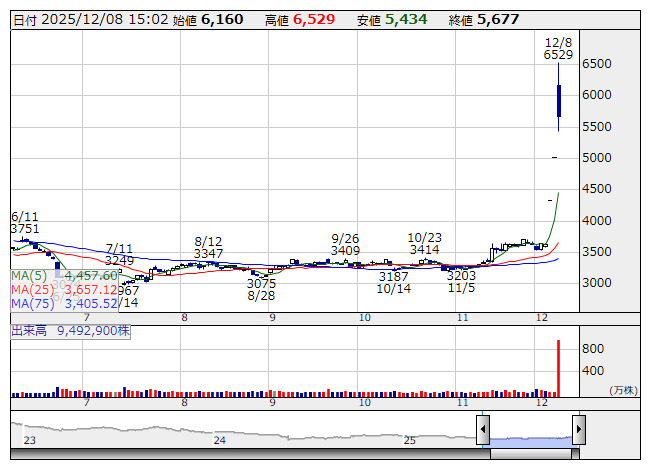Click the 6/11 peak label 3751

25,229
